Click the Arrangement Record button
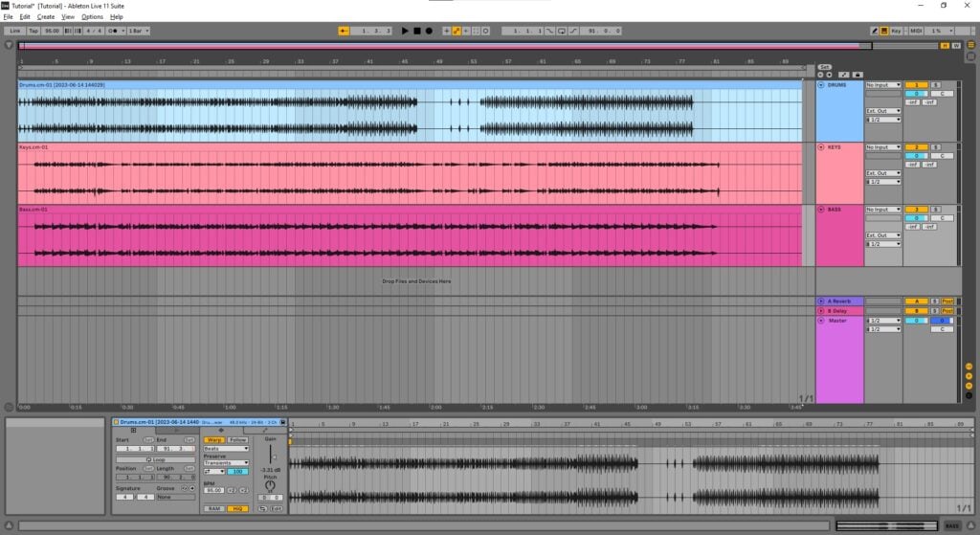This screenshot has height=535, width=980. tap(429, 31)
